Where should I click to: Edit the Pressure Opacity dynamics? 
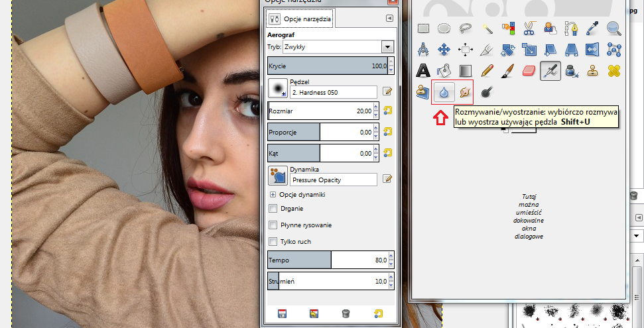coord(387,178)
